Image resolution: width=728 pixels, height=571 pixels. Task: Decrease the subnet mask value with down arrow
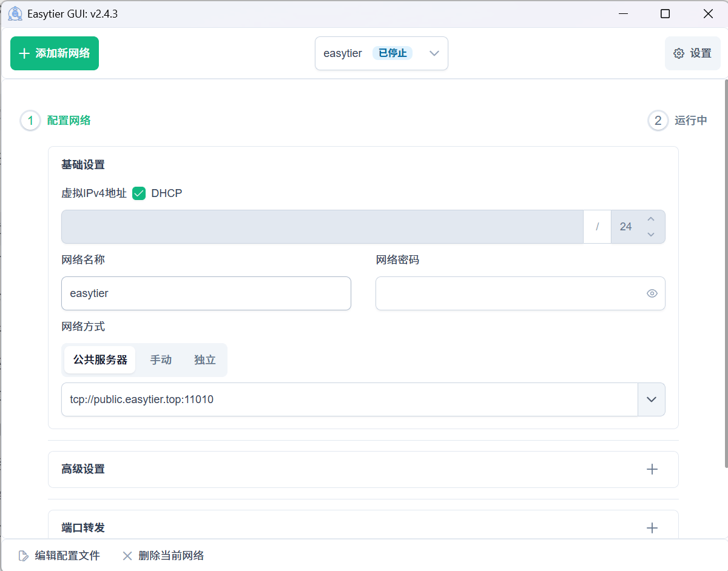coord(651,234)
